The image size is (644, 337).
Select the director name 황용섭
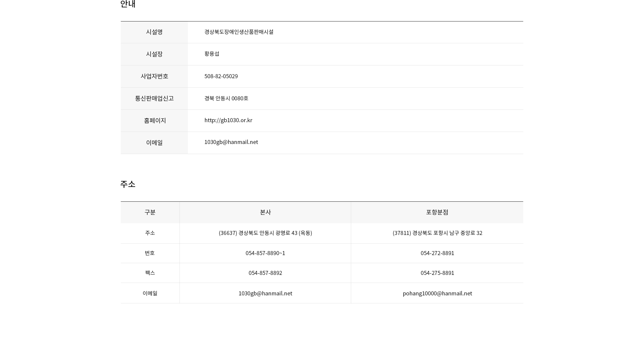pos(212,54)
